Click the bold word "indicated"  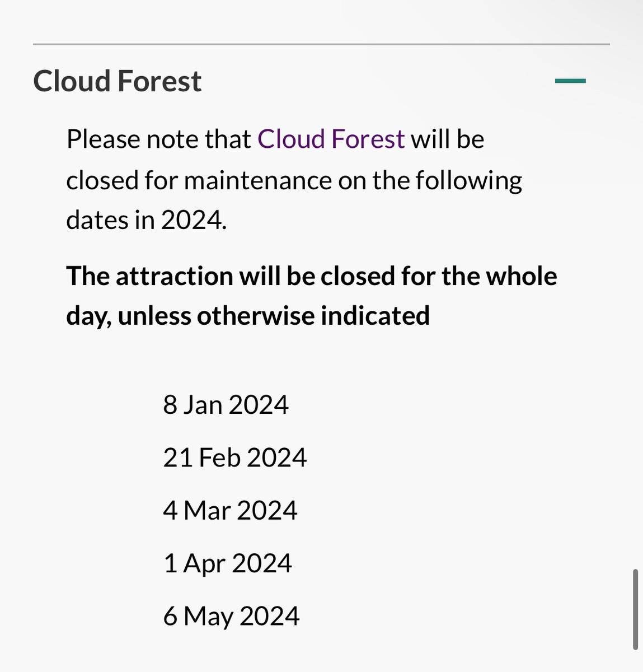375,316
